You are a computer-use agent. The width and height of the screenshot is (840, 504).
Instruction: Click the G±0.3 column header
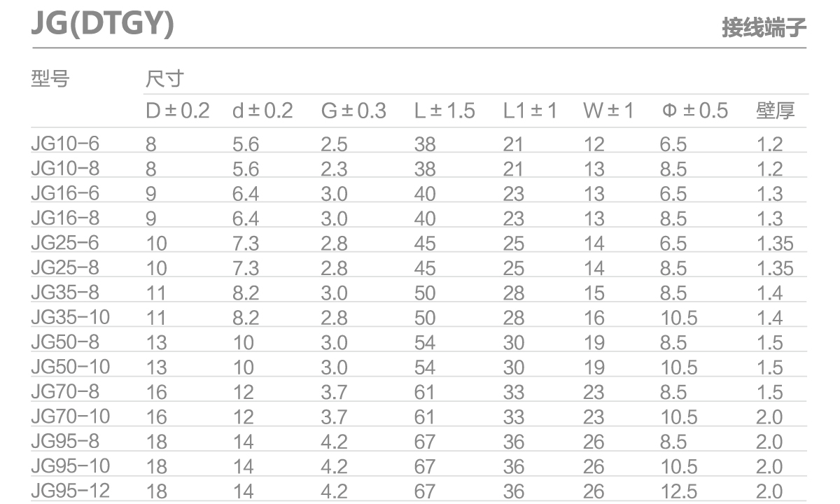pos(353,111)
